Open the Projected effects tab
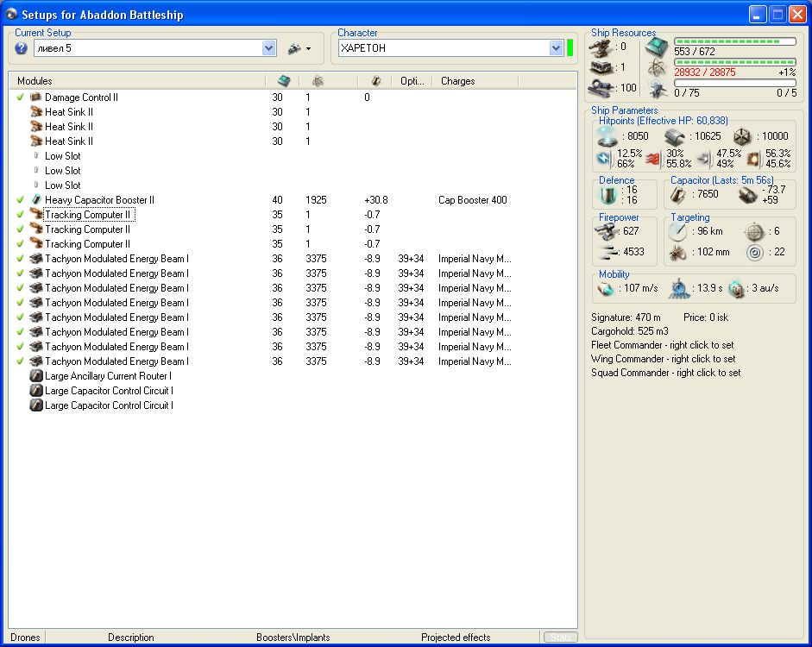Image resolution: width=812 pixels, height=647 pixels. tap(456, 638)
